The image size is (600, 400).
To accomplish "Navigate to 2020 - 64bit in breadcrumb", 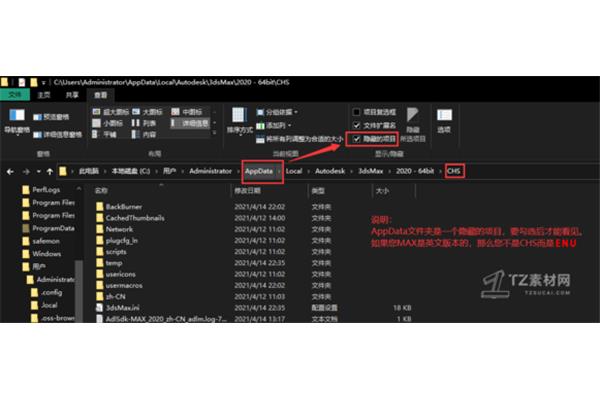I will [x=415, y=171].
